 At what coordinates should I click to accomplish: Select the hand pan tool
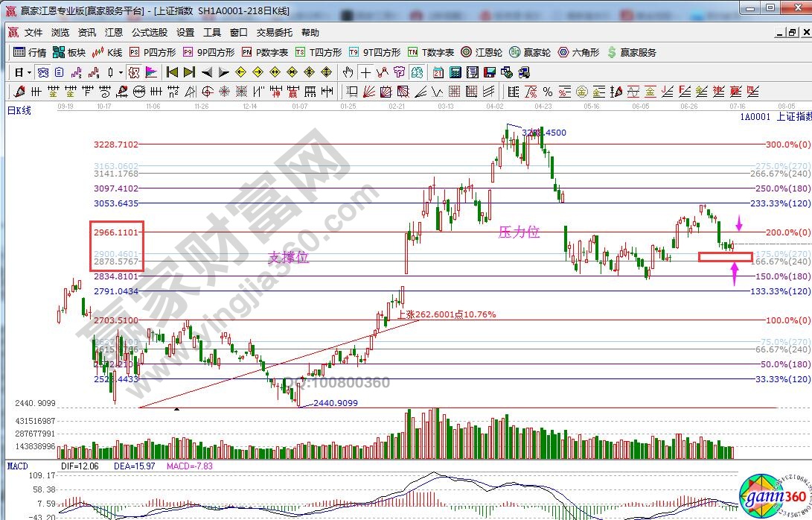[x=348, y=72]
